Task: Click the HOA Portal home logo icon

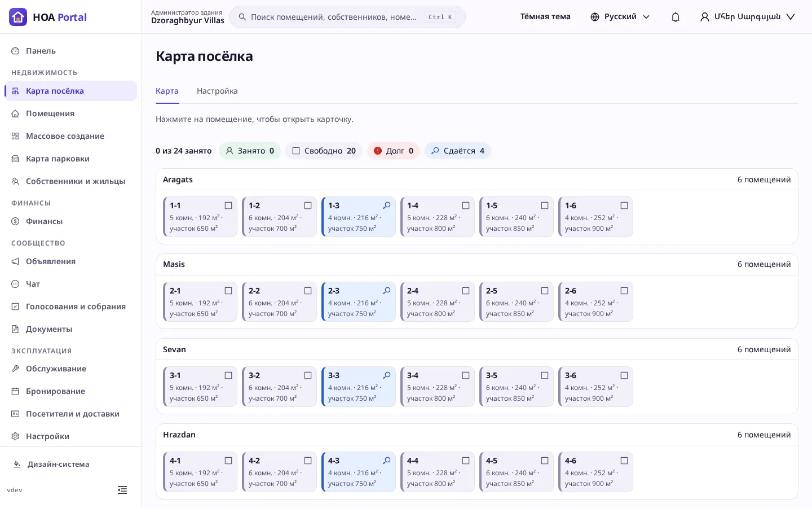Action: click(x=18, y=17)
